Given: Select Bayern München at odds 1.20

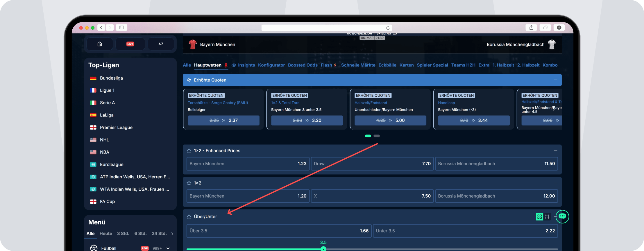Looking at the screenshot, I should point(248,196).
